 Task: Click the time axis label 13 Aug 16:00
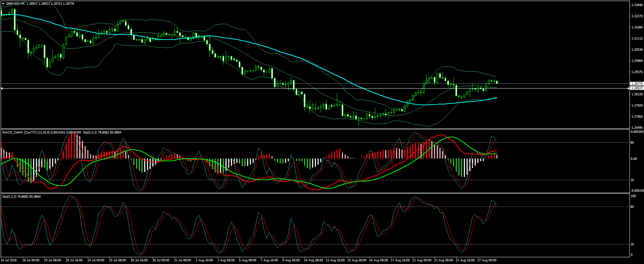pos(335,260)
